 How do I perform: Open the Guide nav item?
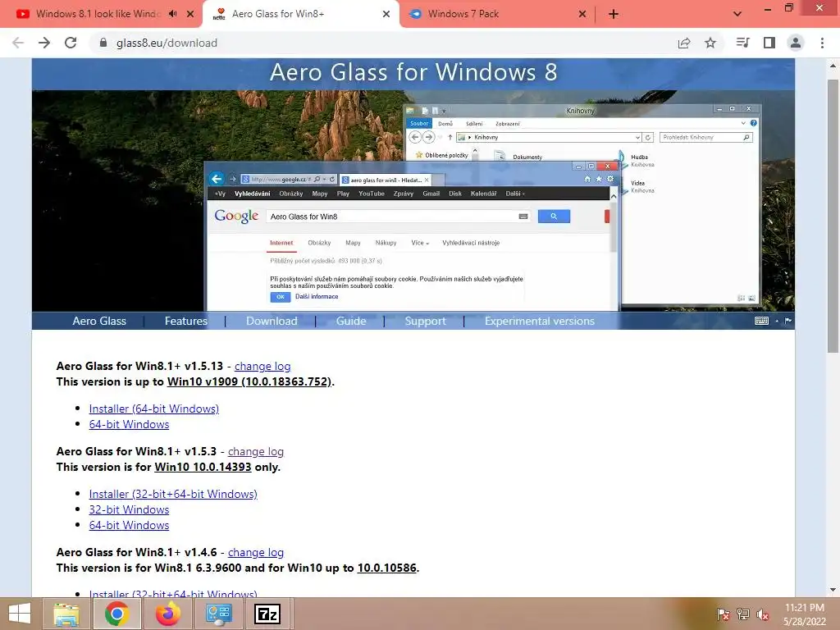pos(351,321)
